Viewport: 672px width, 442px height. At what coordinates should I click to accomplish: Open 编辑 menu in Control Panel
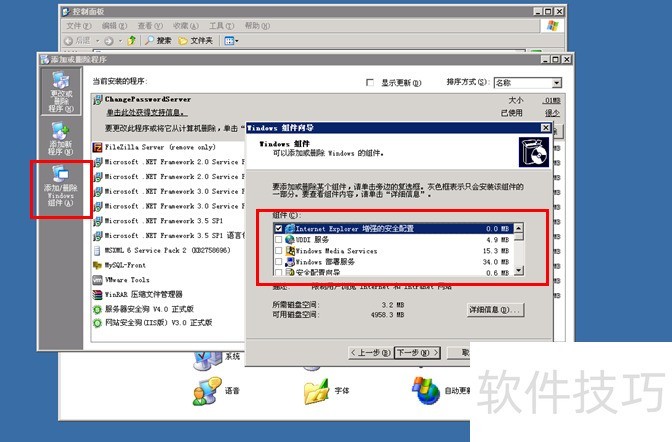click(x=114, y=26)
